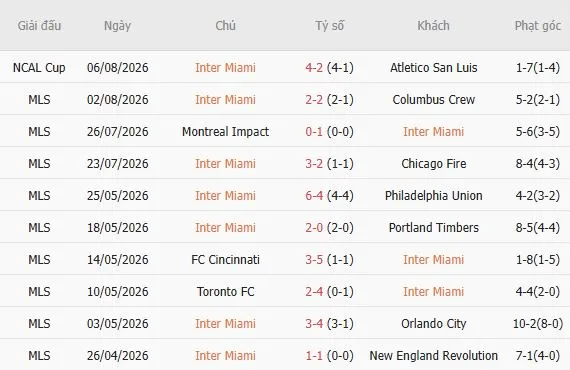Select the 4-2 (4-1) score
This screenshot has height=370, width=570.
[329, 68]
